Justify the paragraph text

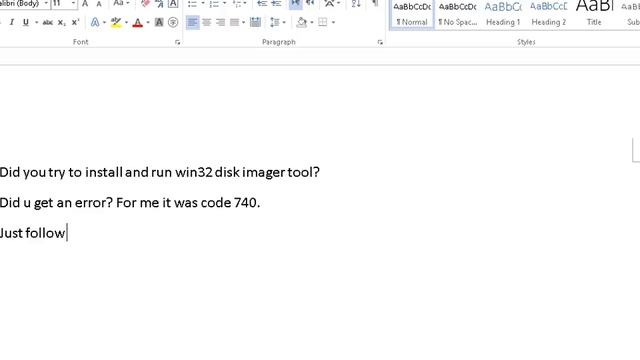234,22
